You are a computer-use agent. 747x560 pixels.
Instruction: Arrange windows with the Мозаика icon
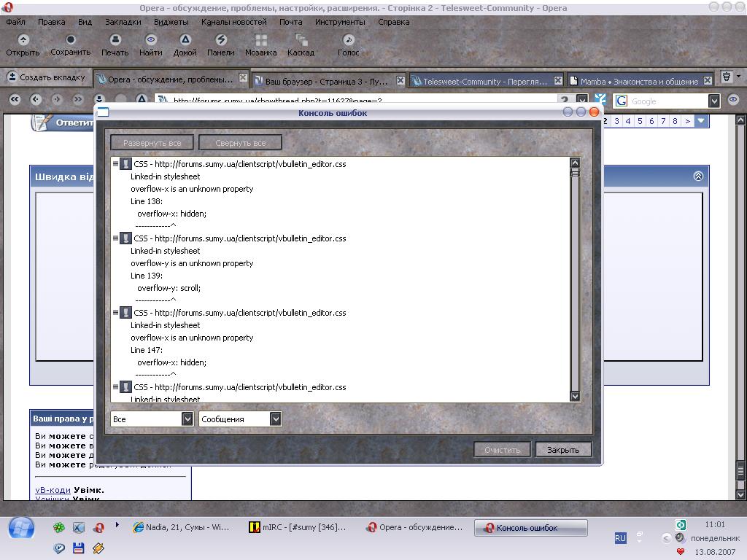click(260, 40)
